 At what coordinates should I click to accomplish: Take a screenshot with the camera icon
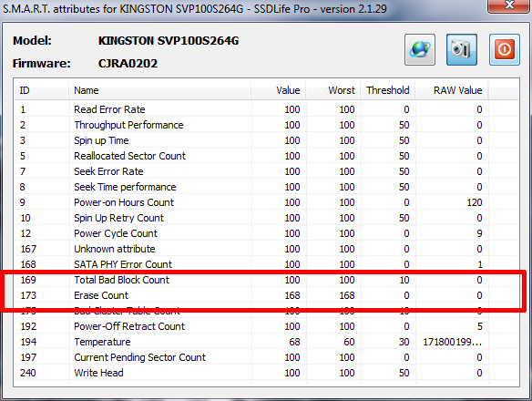coord(462,49)
